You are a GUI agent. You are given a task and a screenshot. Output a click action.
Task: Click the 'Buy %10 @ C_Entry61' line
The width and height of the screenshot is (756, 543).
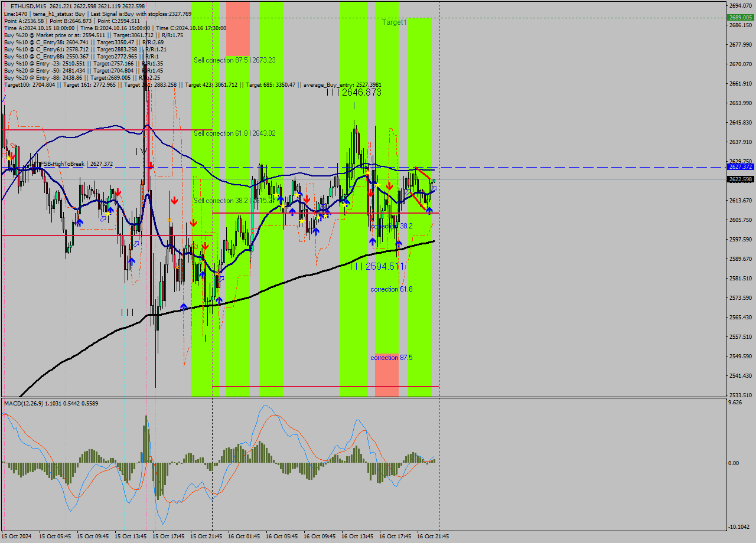pos(85,49)
